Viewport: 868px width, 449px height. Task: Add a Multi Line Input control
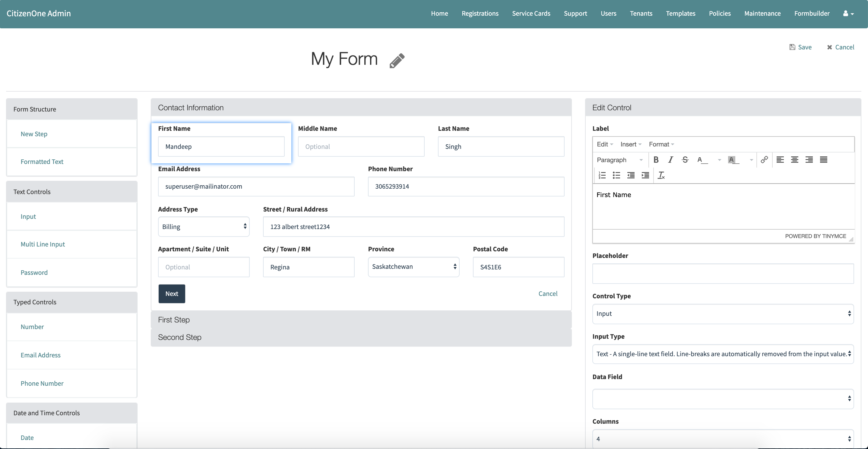tap(72, 244)
